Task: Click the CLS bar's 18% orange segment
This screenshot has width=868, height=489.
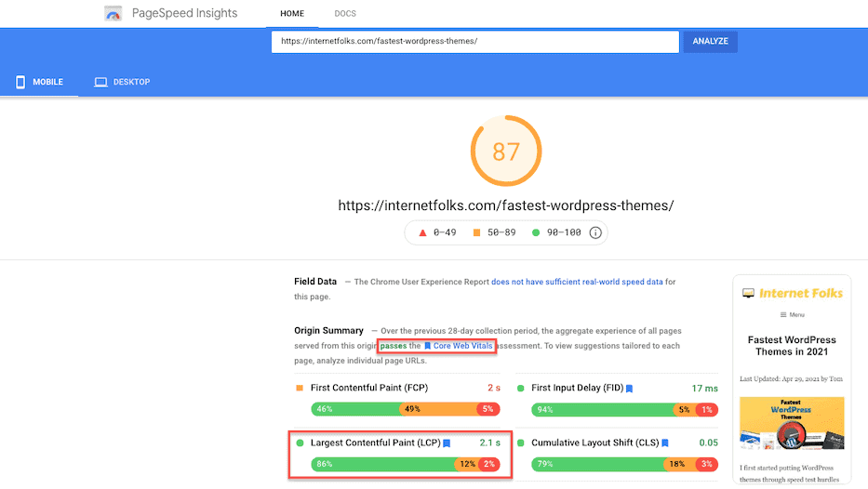Action: click(679, 464)
